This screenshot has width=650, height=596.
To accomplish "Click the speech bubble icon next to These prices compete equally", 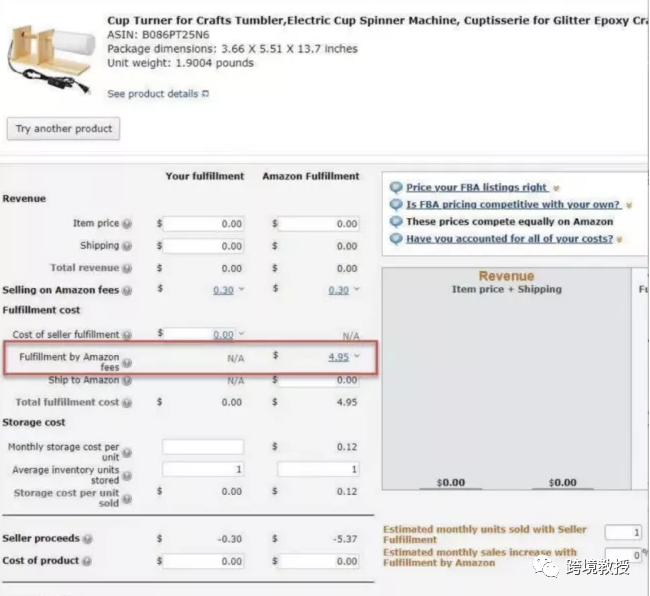I will [396, 222].
